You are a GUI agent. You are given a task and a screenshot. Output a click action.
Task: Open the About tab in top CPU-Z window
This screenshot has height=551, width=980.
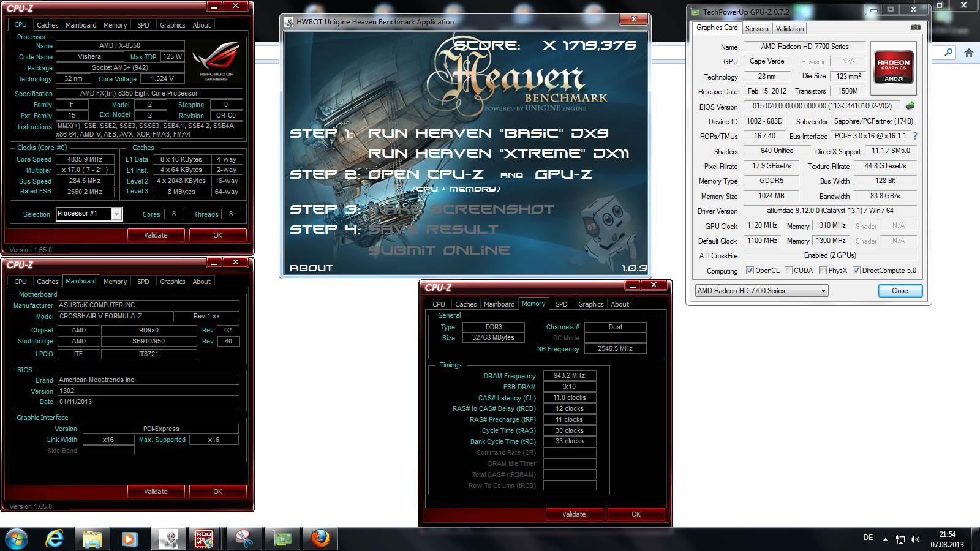tap(202, 25)
